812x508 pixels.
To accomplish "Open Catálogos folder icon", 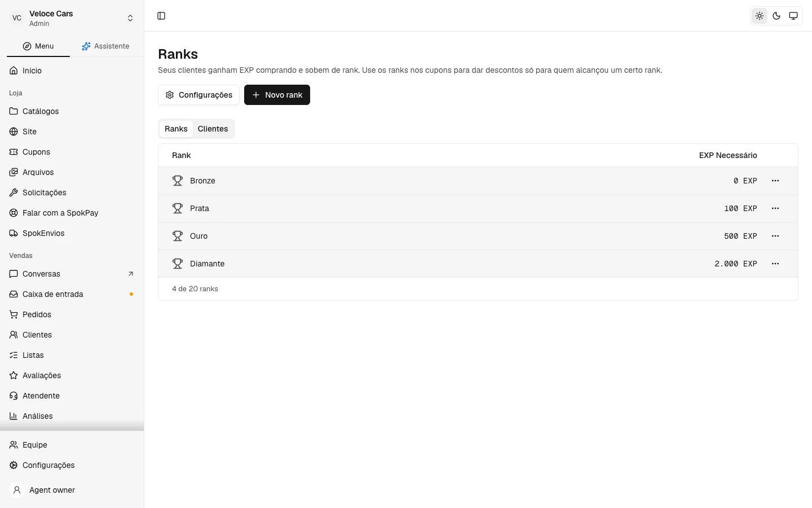I will [x=14, y=111].
